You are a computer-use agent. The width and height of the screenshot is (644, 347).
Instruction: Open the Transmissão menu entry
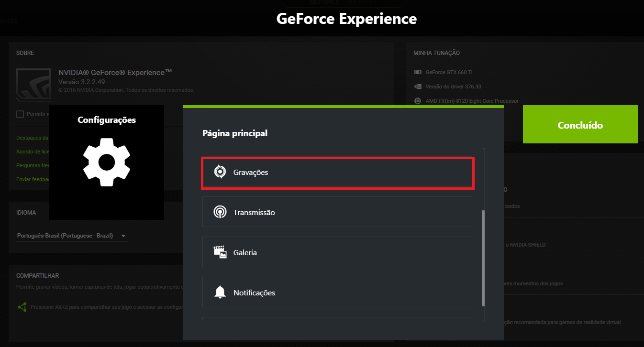337,212
